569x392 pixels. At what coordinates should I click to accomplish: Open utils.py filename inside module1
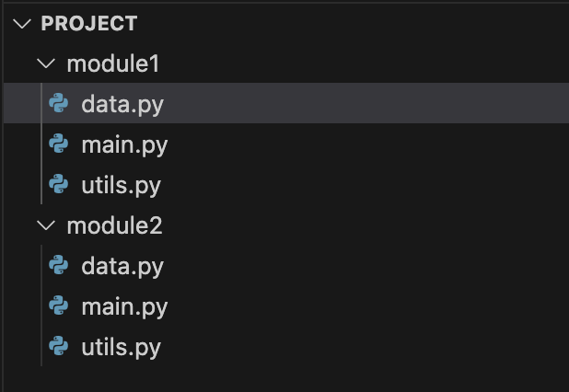(121, 186)
